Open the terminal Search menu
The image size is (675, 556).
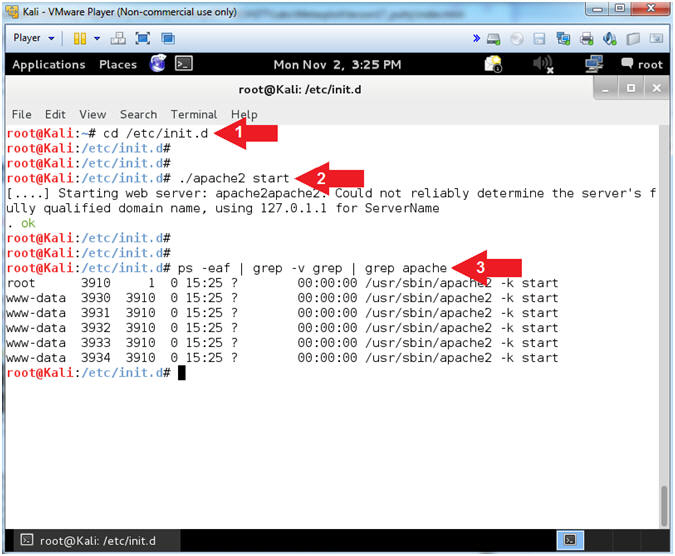138,114
